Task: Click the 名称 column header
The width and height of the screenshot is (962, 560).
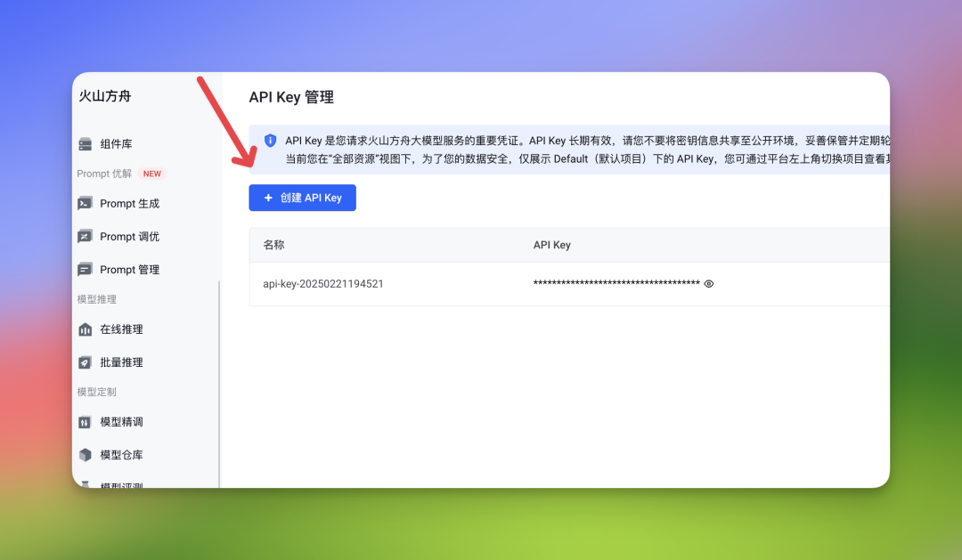Action: pyautogui.click(x=273, y=245)
